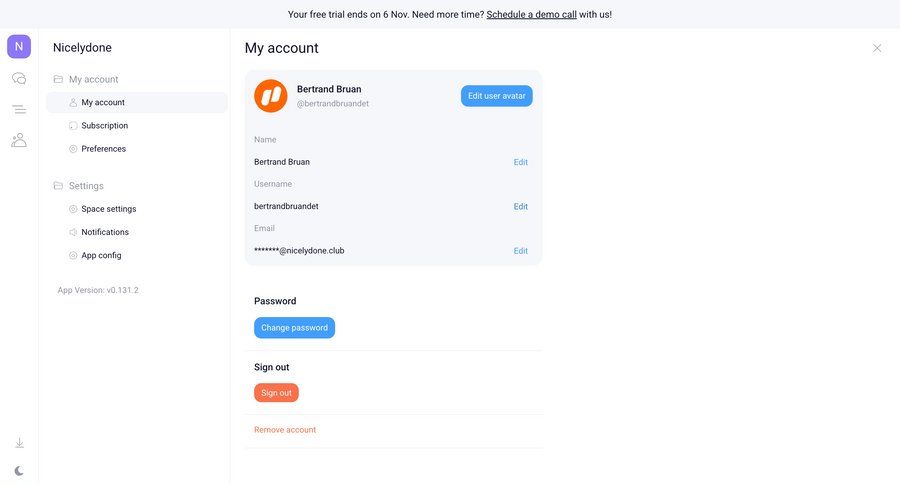This screenshot has width=900, height=484.
Task: Toggle dark mode with the moon icon
Action: [x=19, y=470]
